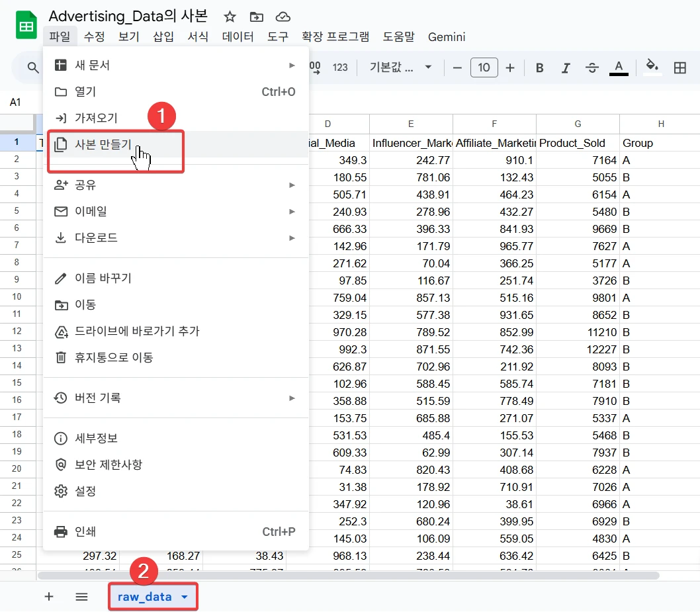Increase font size with plus button
700x612 pixels.
click(x=510, y=67)
